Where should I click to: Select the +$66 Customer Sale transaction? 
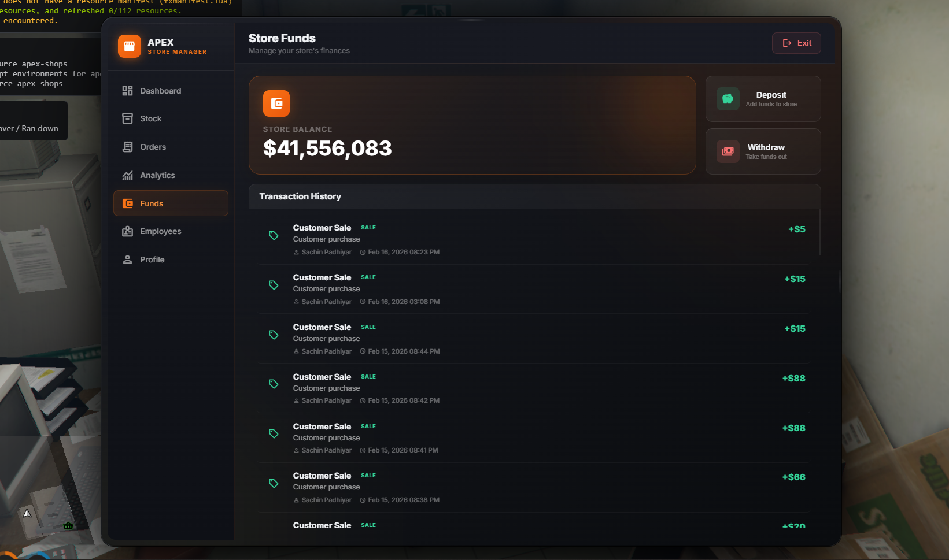[533, 487]
